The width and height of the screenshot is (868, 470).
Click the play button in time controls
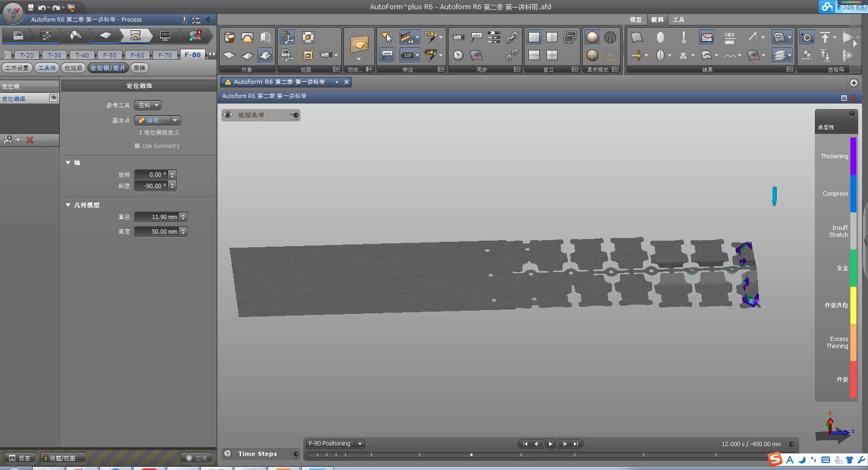tap(550, 444)
